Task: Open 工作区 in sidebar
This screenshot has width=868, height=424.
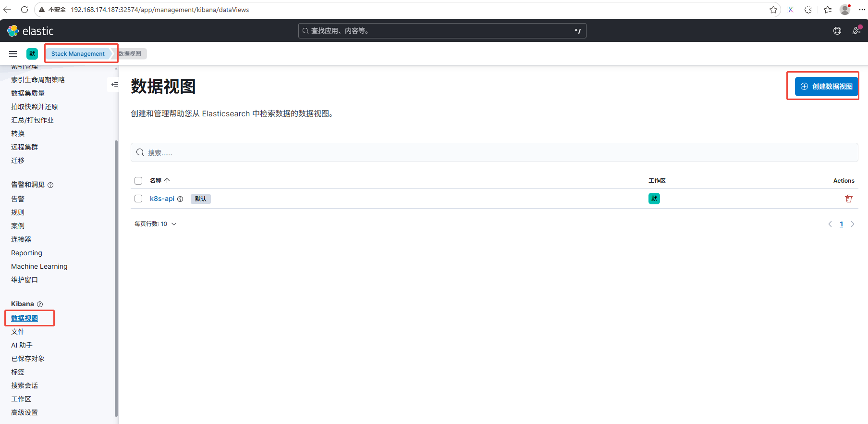Action: pyautogui.click(x=21, y=399)
